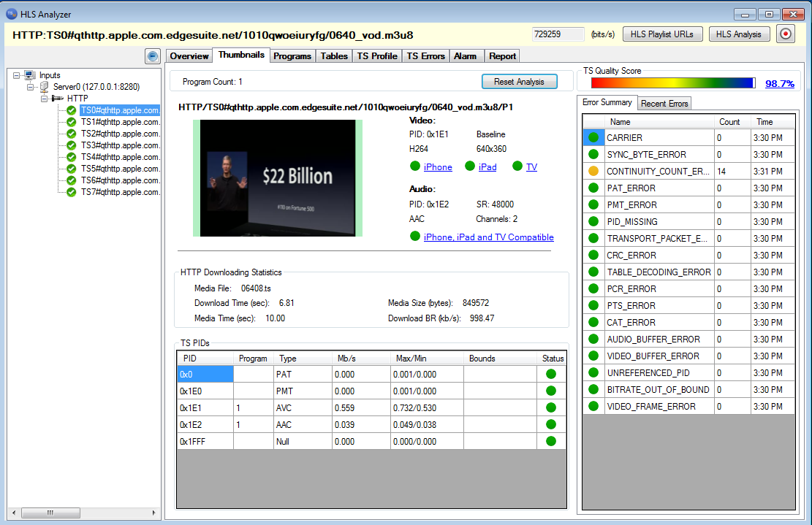812x525 pixels.
Task: Click the green CARRIER status indicator
Action: [x=593, y=138]
